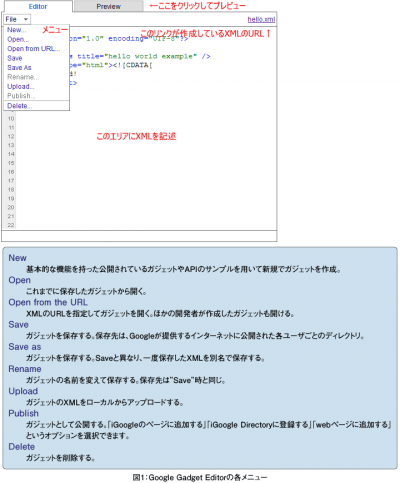Click Save As in the File menu
Viewport: 400px width, 483px height.
(x=19, y=68)
